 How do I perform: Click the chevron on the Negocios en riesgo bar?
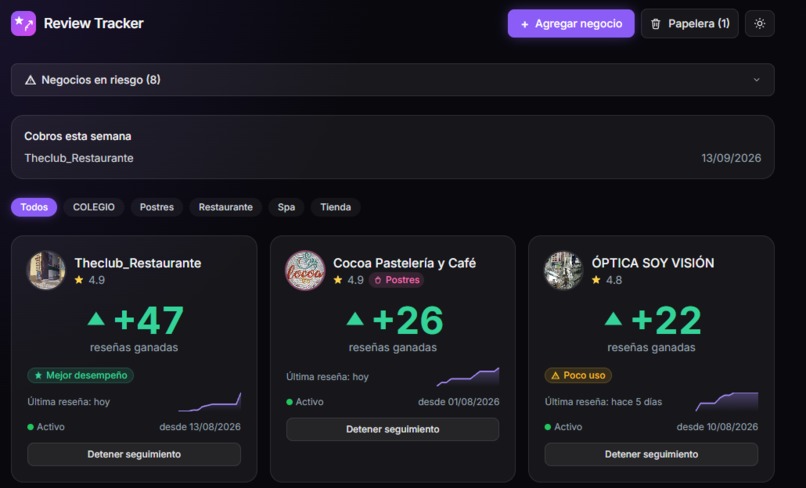(756, 80)
